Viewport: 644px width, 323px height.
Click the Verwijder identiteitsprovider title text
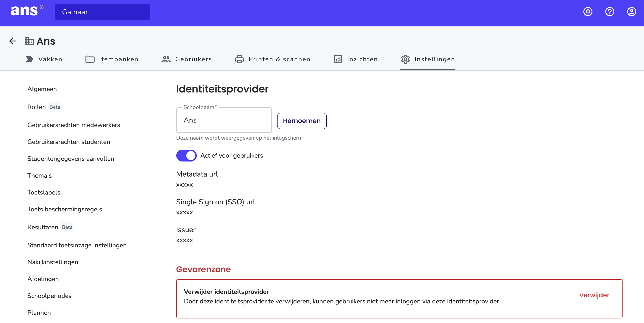coord(226,292)
